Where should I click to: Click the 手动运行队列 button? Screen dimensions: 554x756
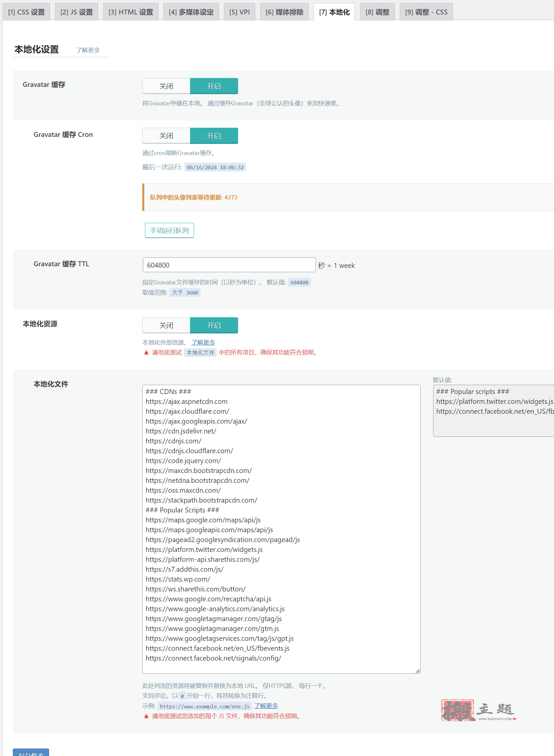pyautogui.click(x=169, y=230)
